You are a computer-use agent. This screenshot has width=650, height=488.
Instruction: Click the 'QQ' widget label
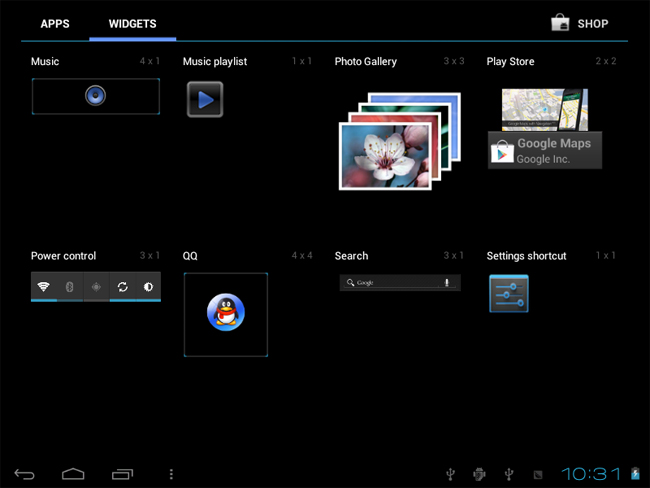pyautogui.click(x=190, y=256)
